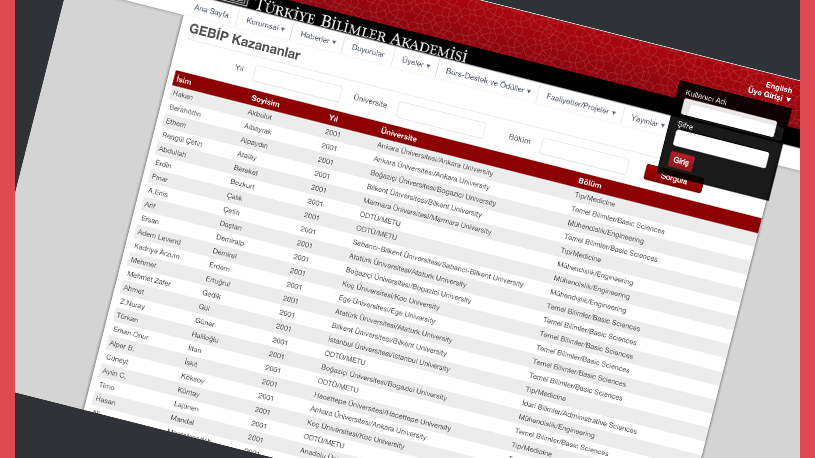
Task: Select surname Halıloğlu in table
Action: coord(204,337)
